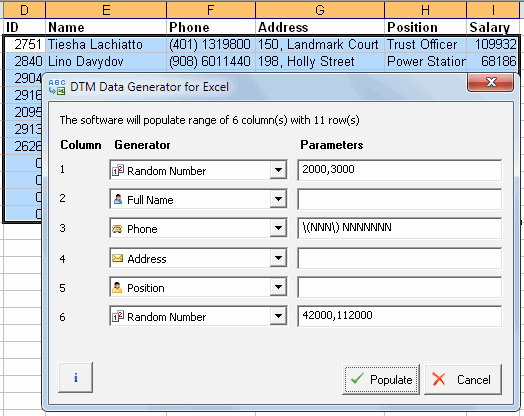The width and height of the screenshot is (524, 416).
Task: Click the empty parameters field for Position
Action: coord(399,287)
